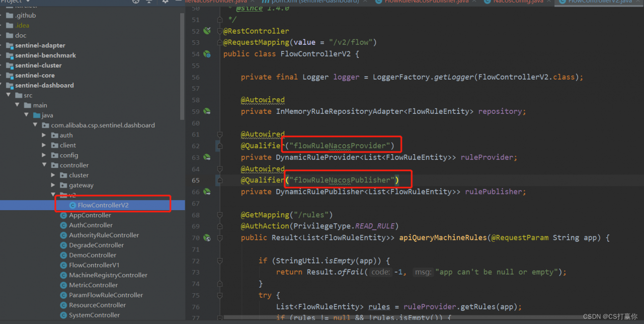Fold the annotation block at line 61
This screenshot has width=644, height=324.
coord(220,135)
